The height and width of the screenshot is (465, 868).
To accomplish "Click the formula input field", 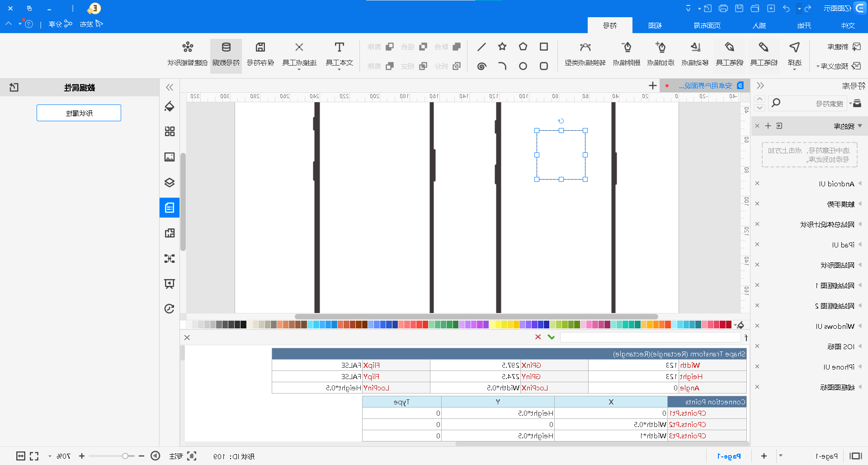I will (x=651, y=337).
